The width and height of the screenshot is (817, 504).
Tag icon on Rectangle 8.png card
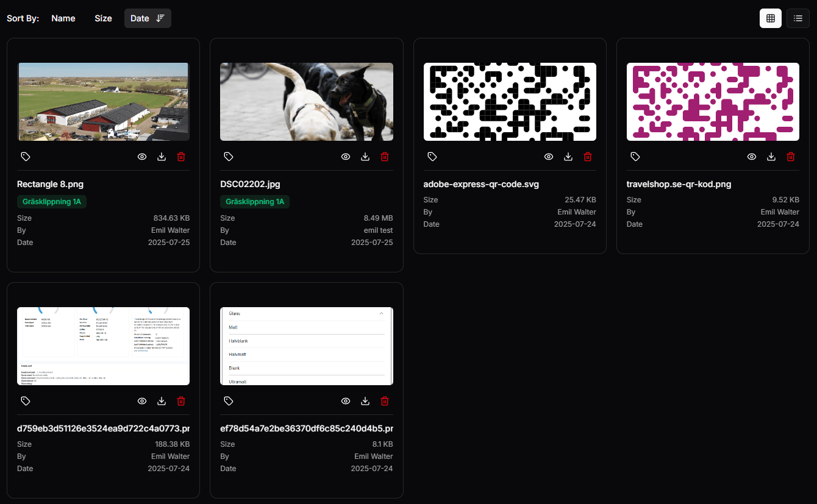point(26,157)
